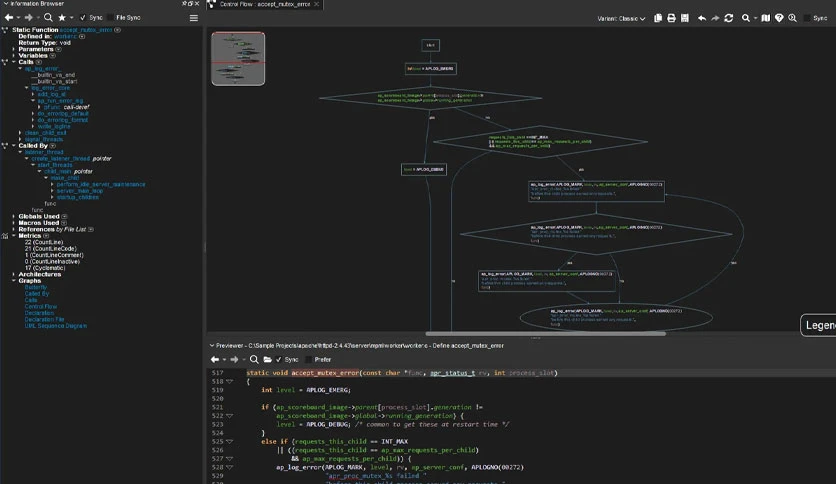Screen dimensions: 836x484
Task: Pin the Information Browser panel
Action: (x=184, y=3)
